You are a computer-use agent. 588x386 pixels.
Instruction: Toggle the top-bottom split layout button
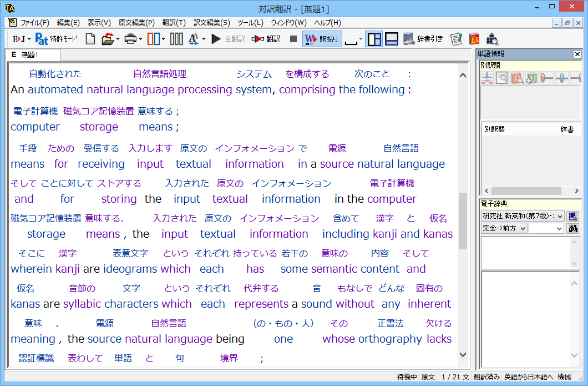(391, 39)
